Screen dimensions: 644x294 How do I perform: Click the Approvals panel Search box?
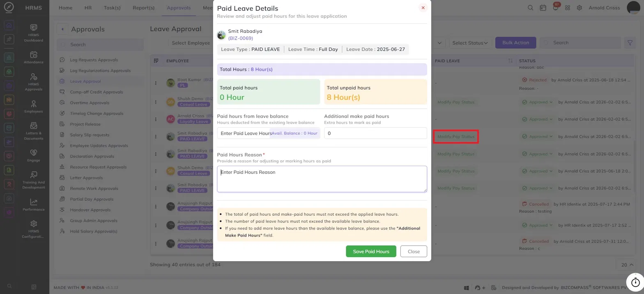[100, 44]
